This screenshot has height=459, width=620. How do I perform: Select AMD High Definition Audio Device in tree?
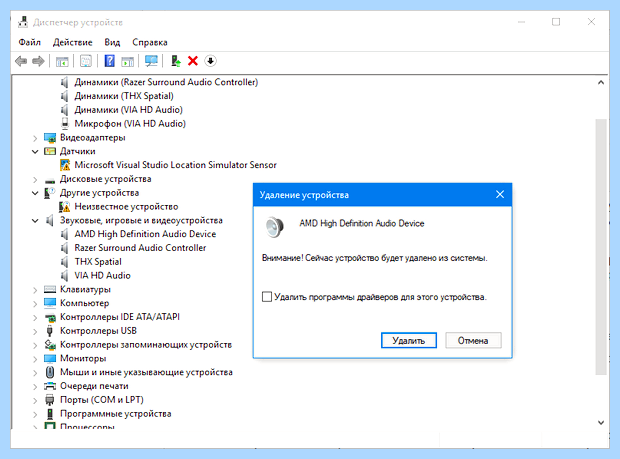145,234
